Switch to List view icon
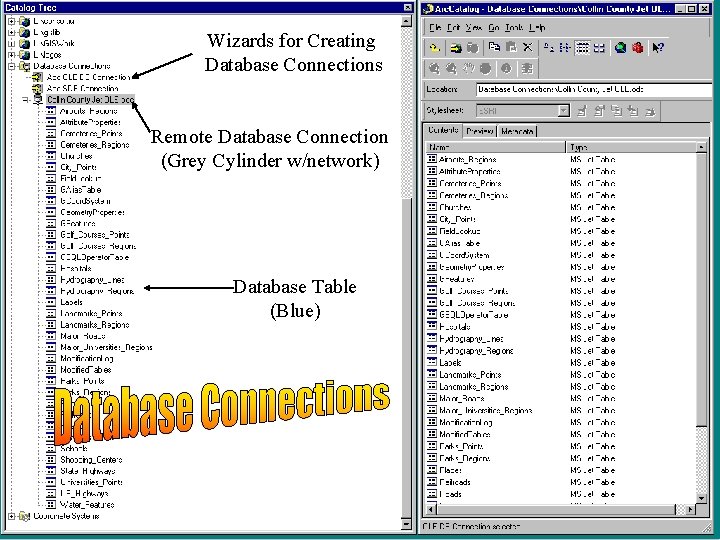Image resolution: width=720 pixels, height=540 pixels. 565,48
